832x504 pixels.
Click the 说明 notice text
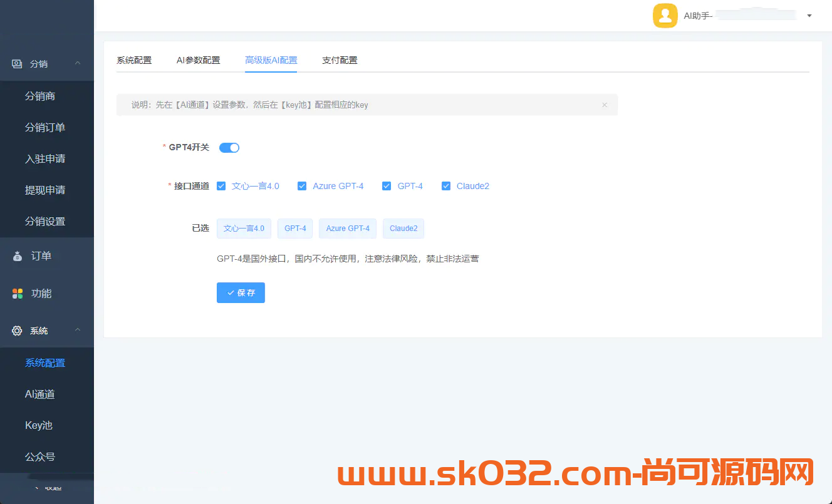(x=249, y=105)
